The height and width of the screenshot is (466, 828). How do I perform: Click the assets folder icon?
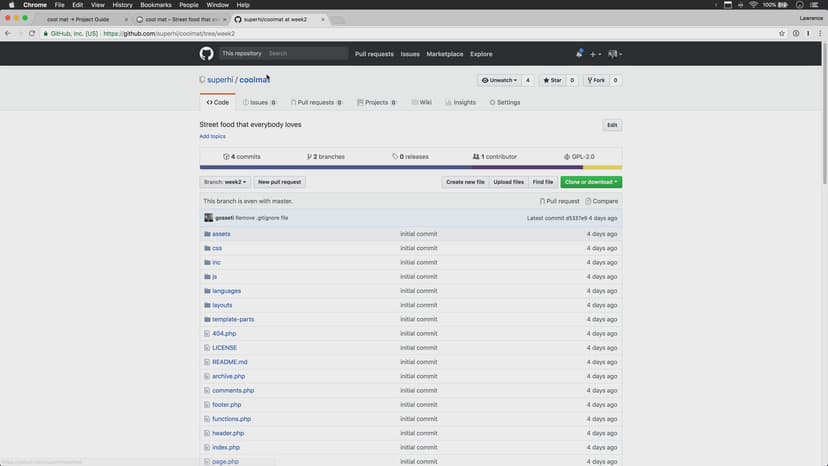[x=207, y=234]
